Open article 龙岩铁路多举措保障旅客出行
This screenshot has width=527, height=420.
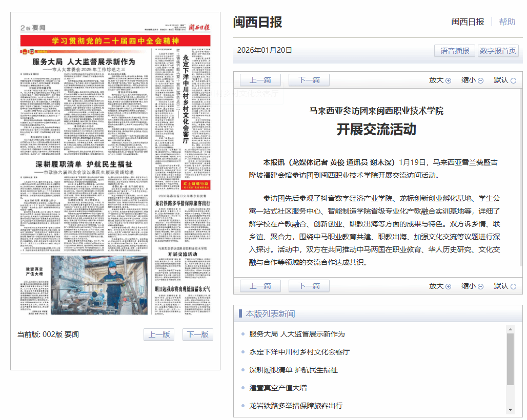click(x=296, y=406)
